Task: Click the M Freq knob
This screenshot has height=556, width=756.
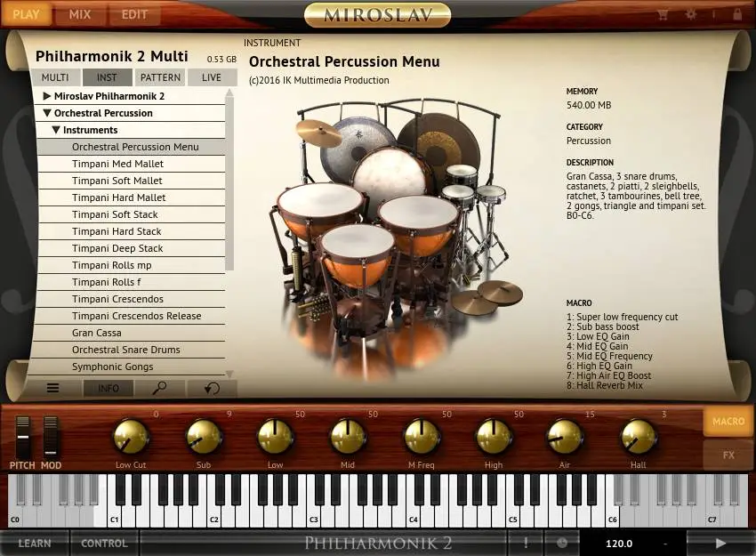Action: (x=422, y=437)
